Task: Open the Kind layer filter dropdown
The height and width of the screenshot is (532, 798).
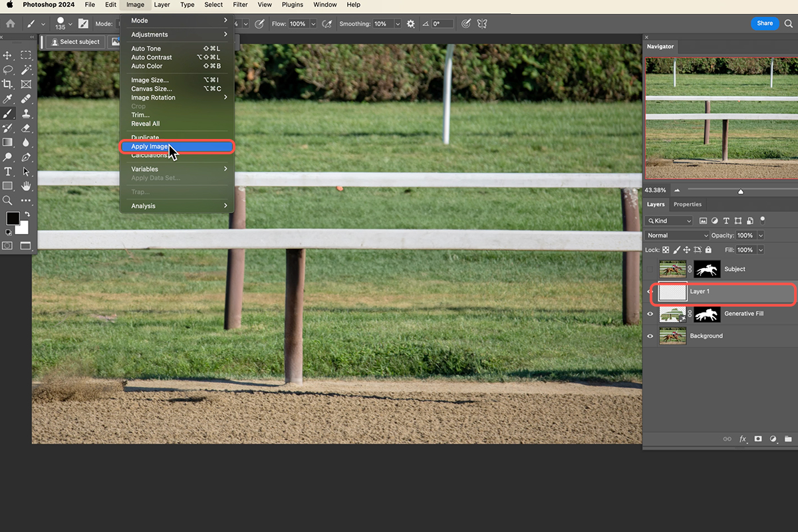Action: [x=669, y=221]
